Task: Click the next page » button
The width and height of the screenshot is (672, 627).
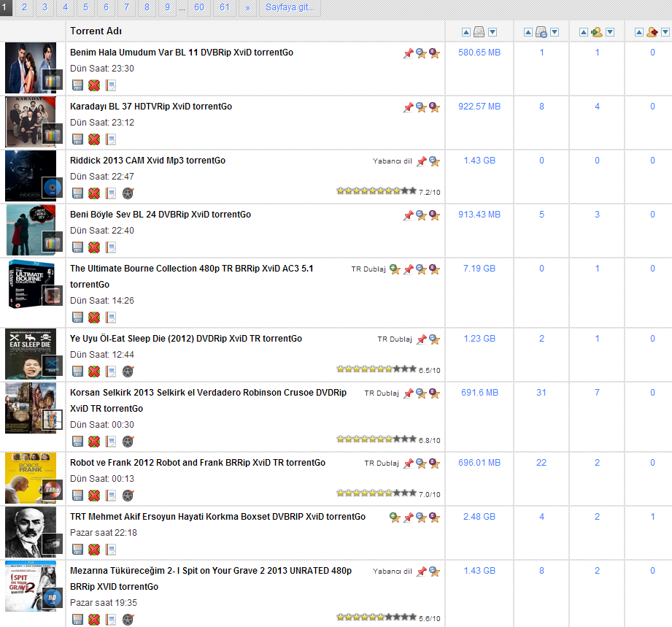Action: click(x=248, y=7)
